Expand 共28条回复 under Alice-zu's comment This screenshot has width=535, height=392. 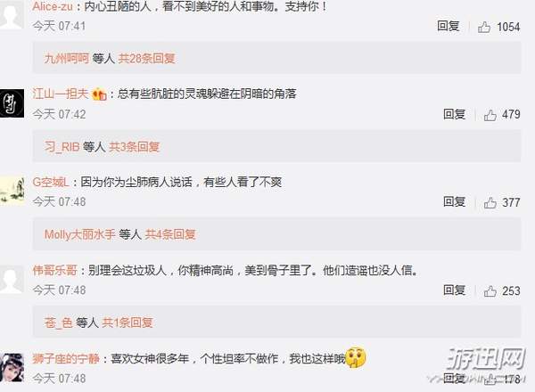(146, 58)
